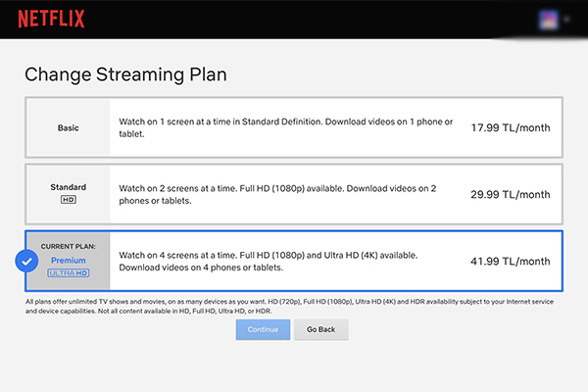This screenshot has width=588, height=392.
Task: Click the 41.99 TL/month price
Action: point(510,261)
